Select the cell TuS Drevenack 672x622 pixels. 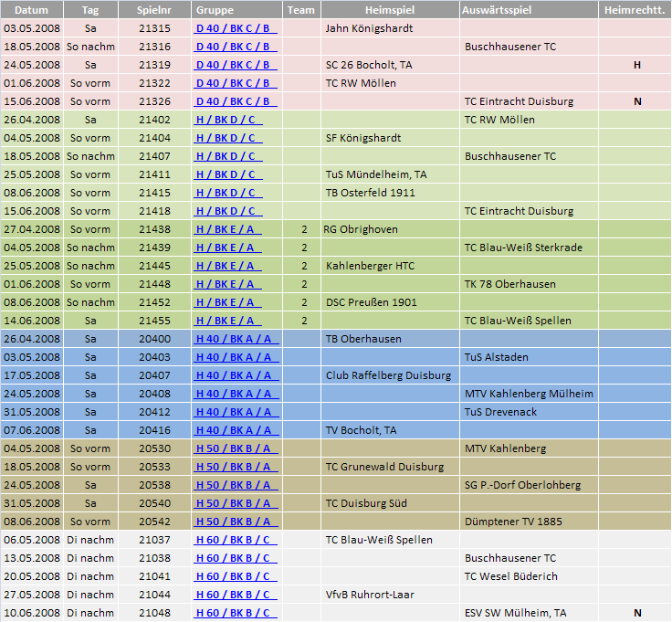[529, 412]
